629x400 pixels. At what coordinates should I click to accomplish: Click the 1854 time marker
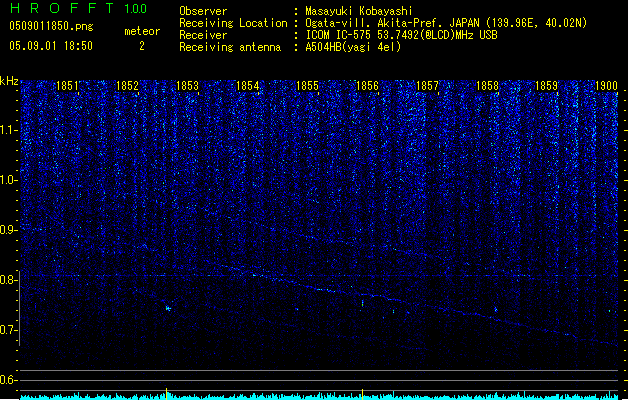tap(248, 86)
